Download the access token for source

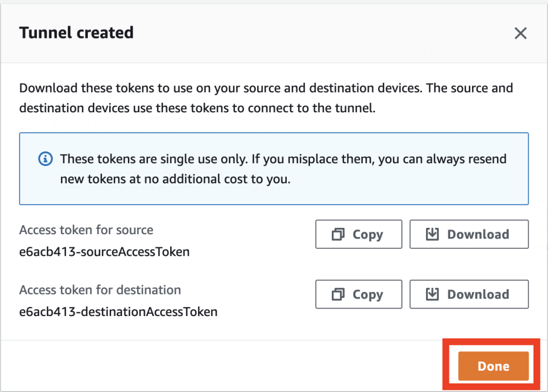tap(469, 234)
